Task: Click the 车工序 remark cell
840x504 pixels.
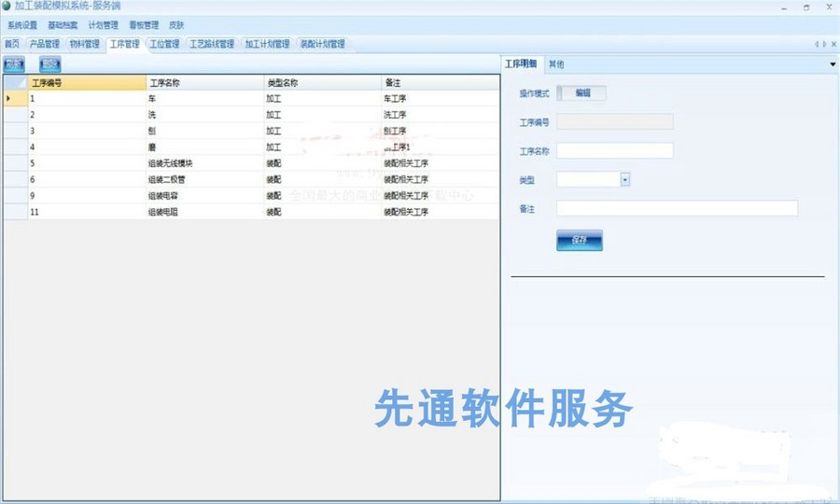Action: point(440,99)
